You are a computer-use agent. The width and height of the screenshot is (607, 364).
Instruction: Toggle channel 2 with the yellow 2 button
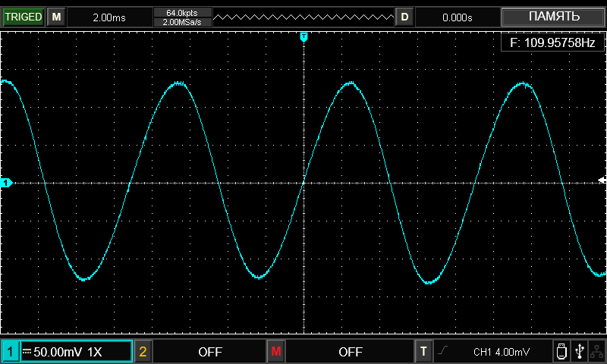point(143,352)
